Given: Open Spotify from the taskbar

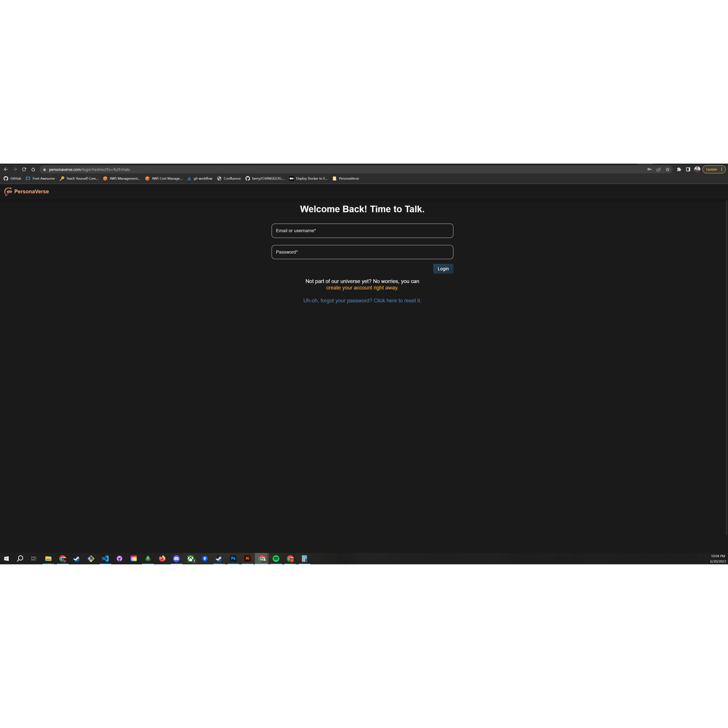Looking at the screenshot, I should (276, 559).
